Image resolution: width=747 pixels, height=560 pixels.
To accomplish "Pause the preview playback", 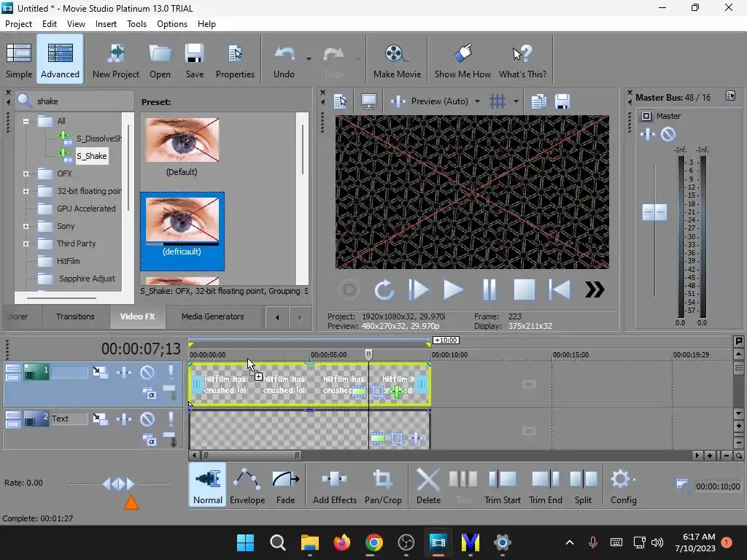I will (489, 289).
